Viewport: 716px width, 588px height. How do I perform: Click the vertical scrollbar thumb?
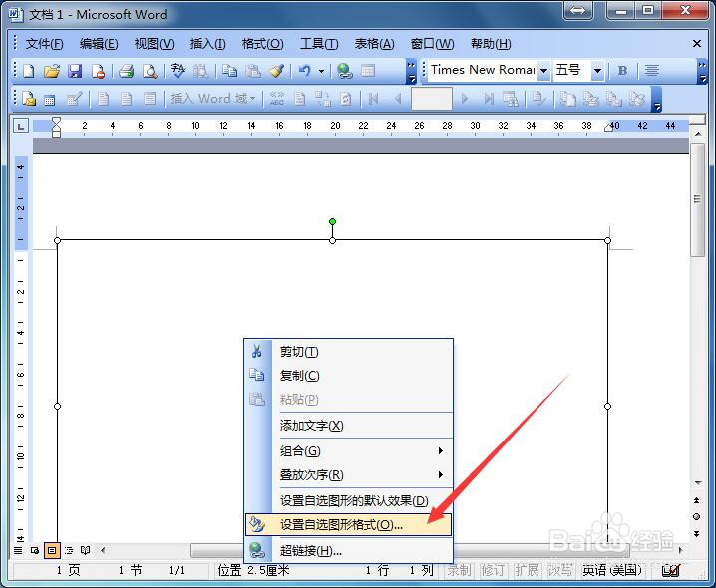tap(697, 199)
